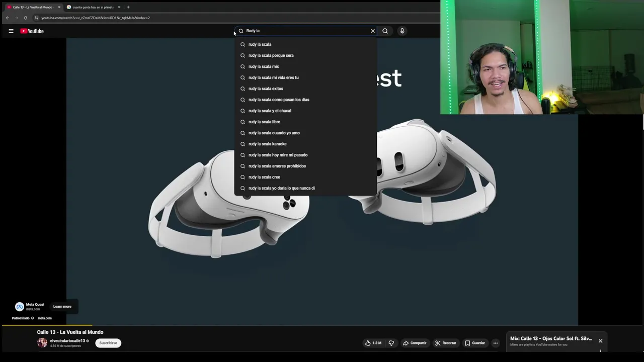Image resolution: width=644 pixels, height=362 pixels.
Task: Like the video (1.3 M)
Action: coord(373,343)
